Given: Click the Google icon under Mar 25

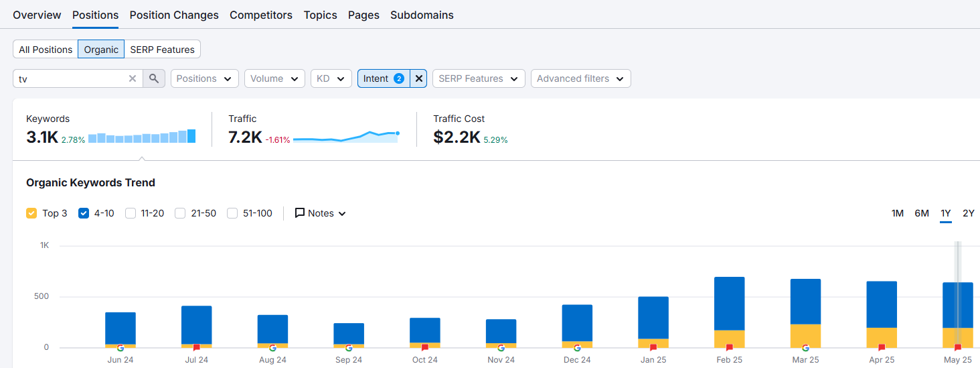Looking at the screenshot, I should (805, 348).
